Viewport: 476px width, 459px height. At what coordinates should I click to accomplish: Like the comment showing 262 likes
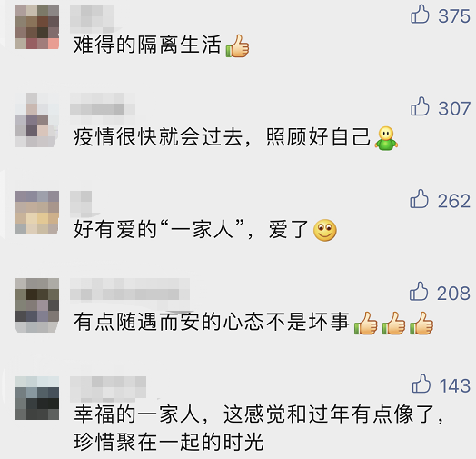[x=420, y=199]
